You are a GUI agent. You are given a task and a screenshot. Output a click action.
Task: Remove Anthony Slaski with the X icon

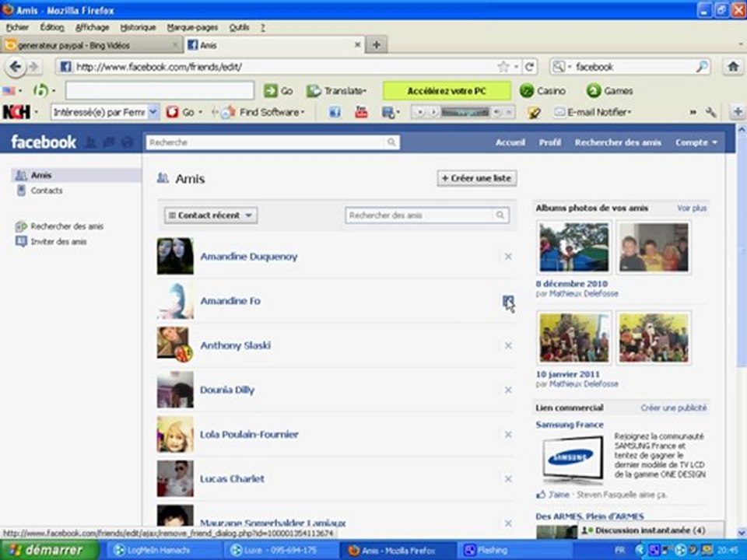(508, 345)
